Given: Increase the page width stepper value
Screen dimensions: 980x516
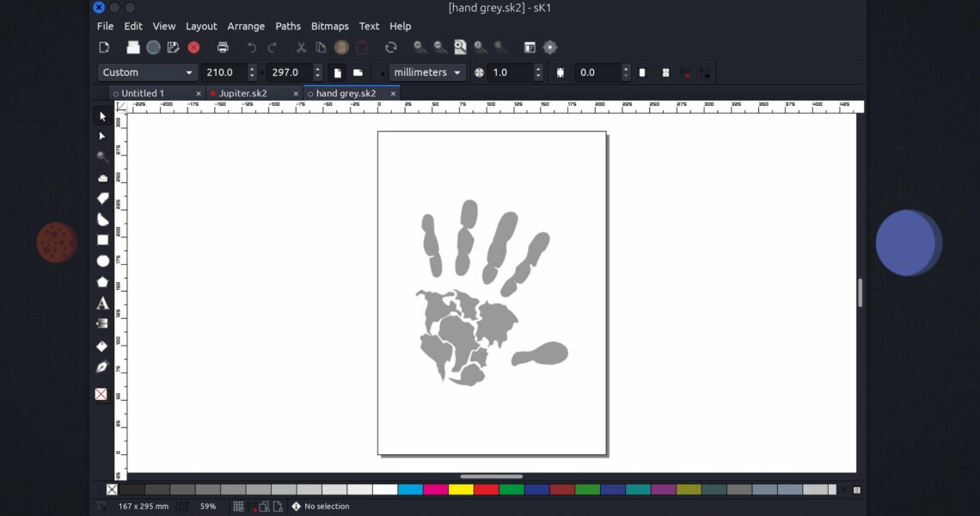Looking at the screenshot, I should click(x=252, y=69).
